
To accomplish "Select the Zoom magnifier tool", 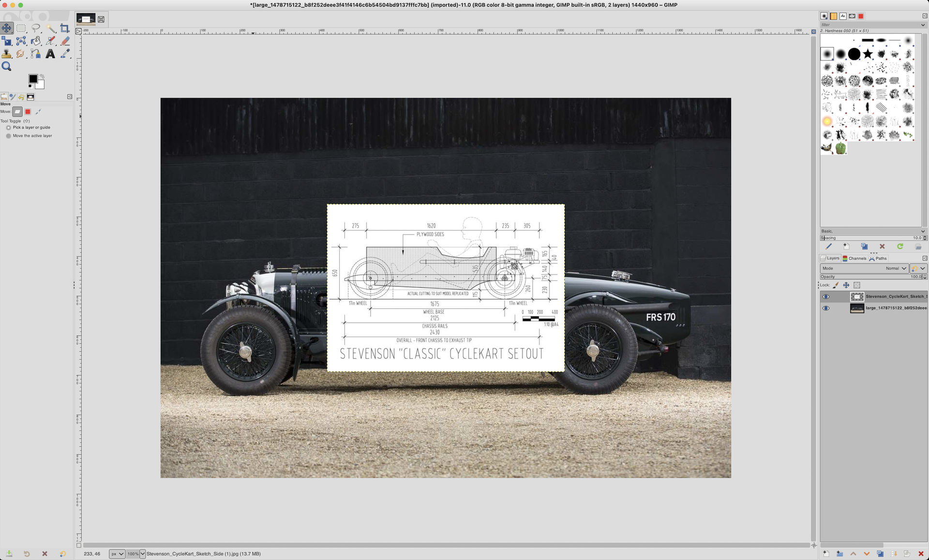I will point(7,67).
